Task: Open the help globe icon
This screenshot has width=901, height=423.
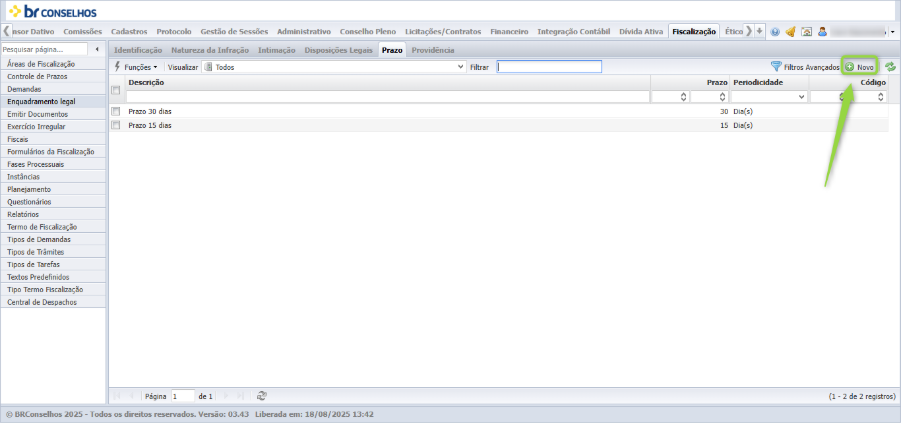Action: tap(775, 32)
